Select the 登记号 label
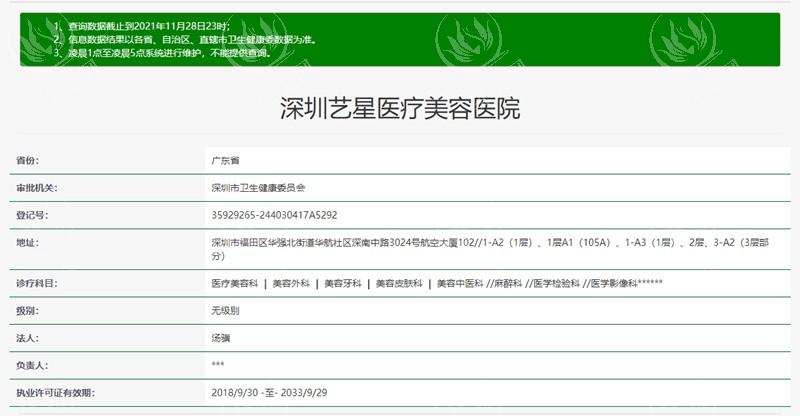Screen dimensions: 800x416 (x=32, y=215)
